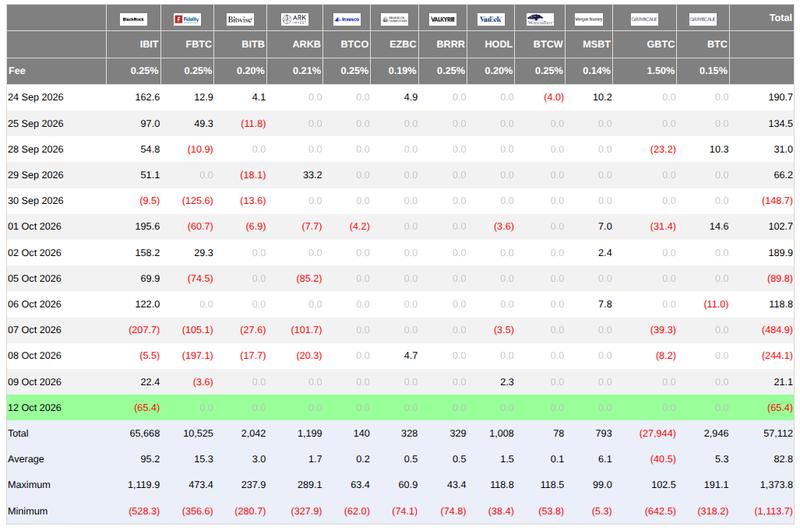The image size is (800, 530).
Task: Select the BRRR column header
Action: tap(451, 44)
